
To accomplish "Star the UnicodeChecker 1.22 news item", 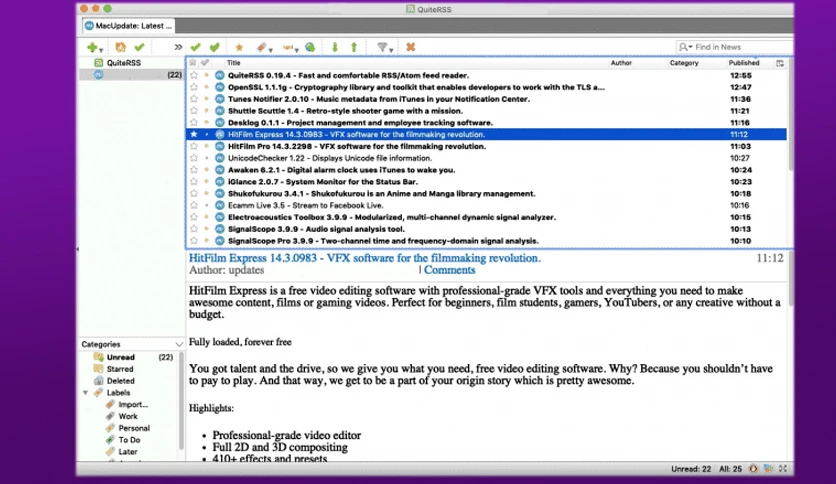I will tap(194, 158).
